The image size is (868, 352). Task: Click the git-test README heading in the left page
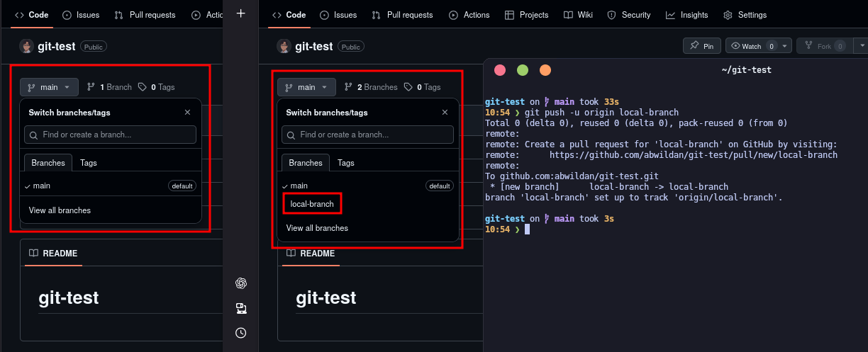click(69, 297)
